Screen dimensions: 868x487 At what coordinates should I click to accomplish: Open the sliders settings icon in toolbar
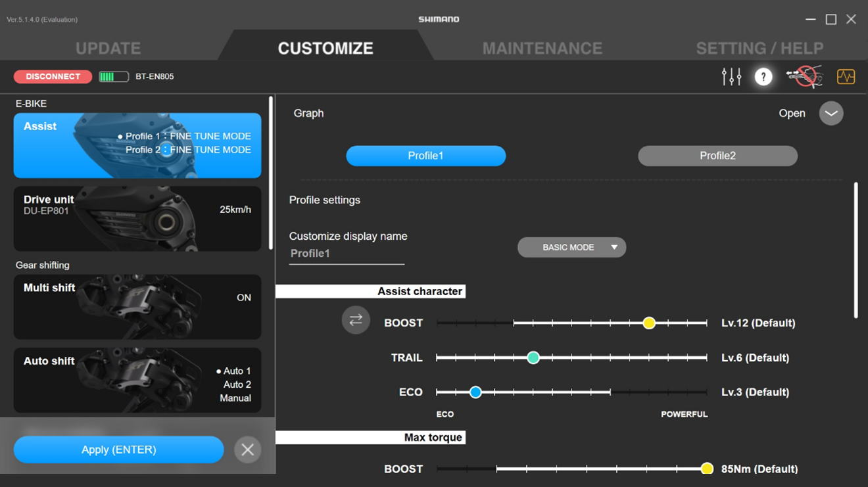point(731,77)
